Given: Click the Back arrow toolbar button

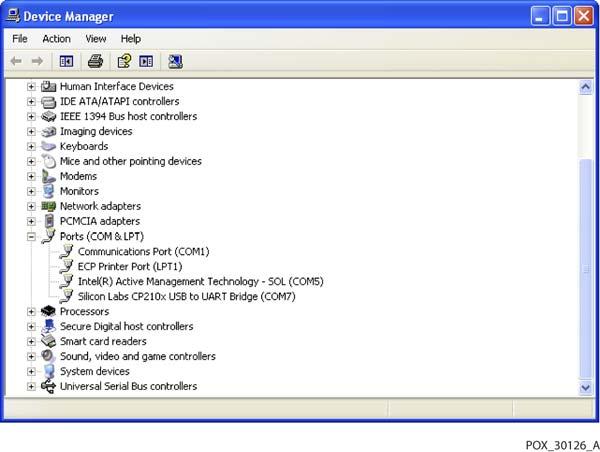Looking at the screenshot, I should tap(16, 61).
